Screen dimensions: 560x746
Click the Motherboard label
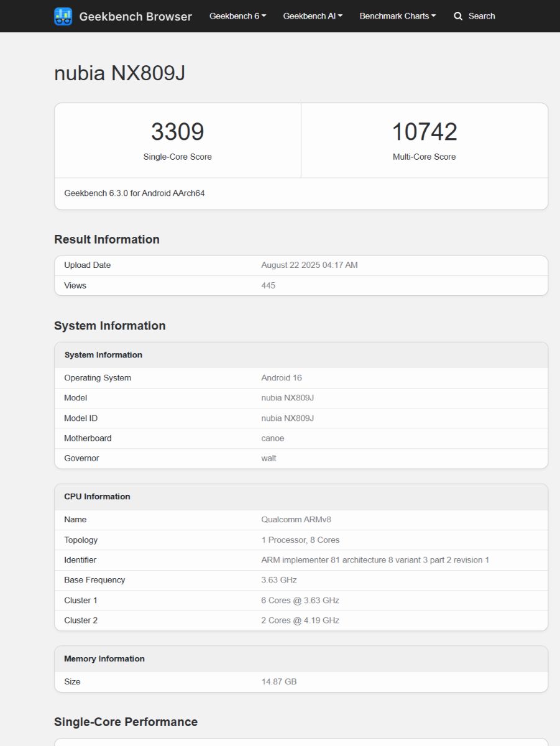pos(88,438)
